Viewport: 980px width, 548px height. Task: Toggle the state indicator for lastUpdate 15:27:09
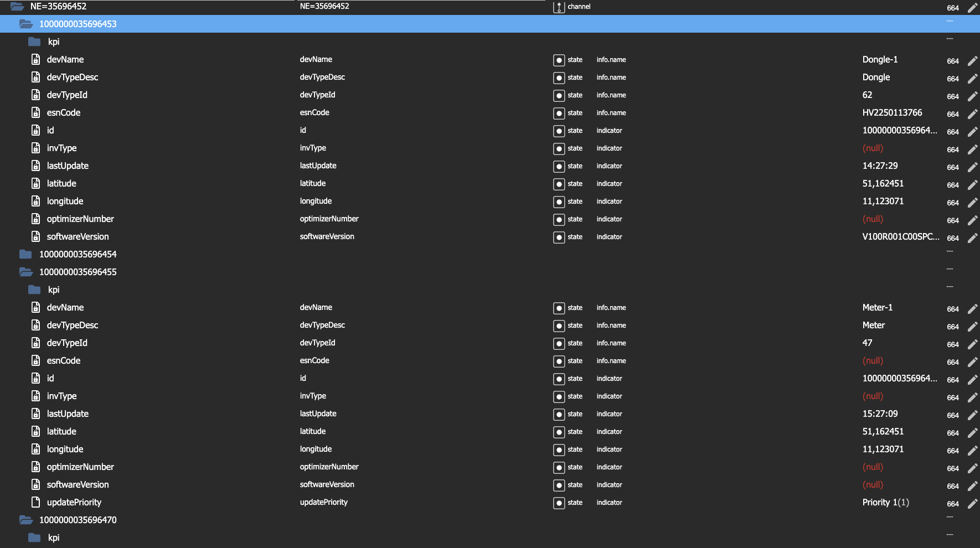pyautogui.click(x=559, y=414)
